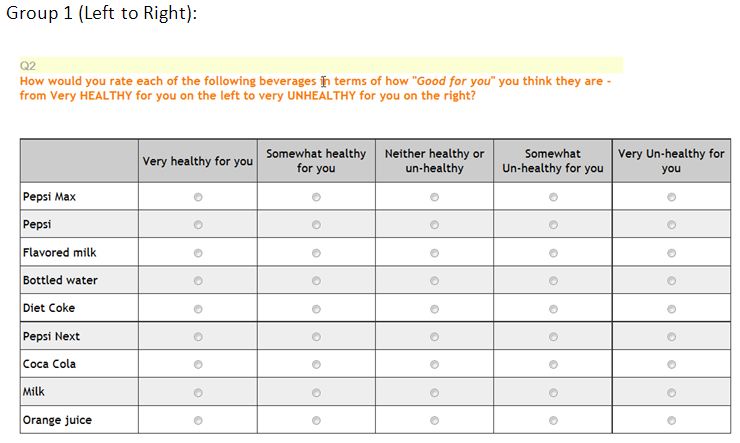Viewport: 740px width, 443px height.
Task: Mark Coca Cola as Somewhat healthy
Action: point(316,364)
